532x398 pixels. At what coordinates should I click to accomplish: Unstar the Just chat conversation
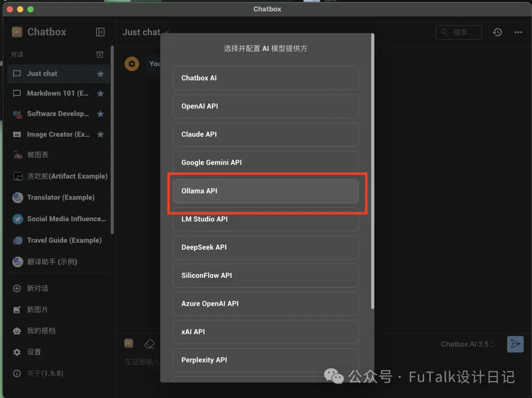[100, 73]
